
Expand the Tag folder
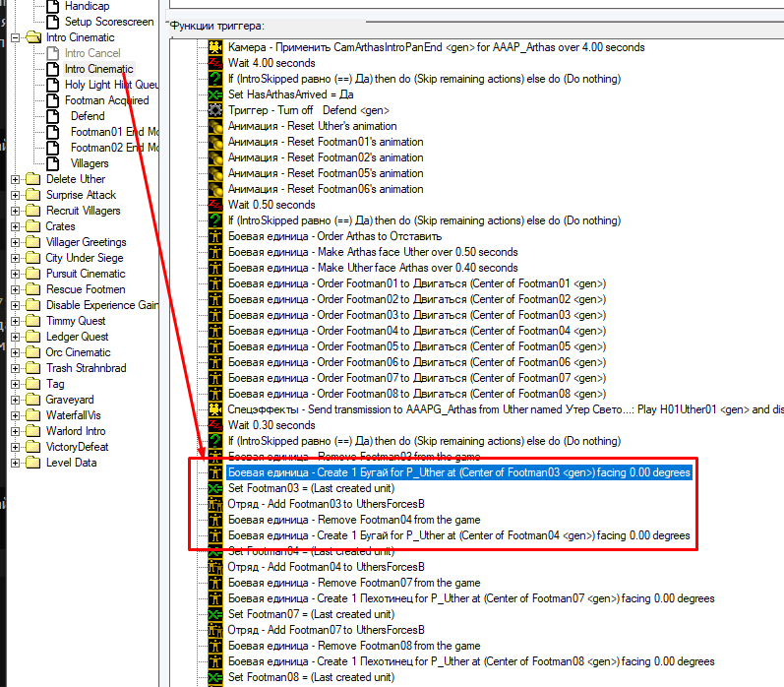click(x=16, y=384)
